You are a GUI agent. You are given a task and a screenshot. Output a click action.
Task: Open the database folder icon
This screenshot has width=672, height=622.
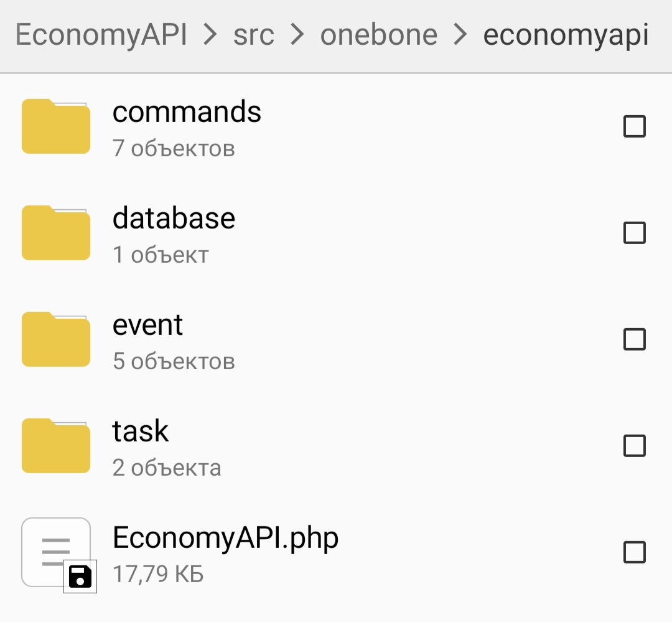(x=56, y=233)
